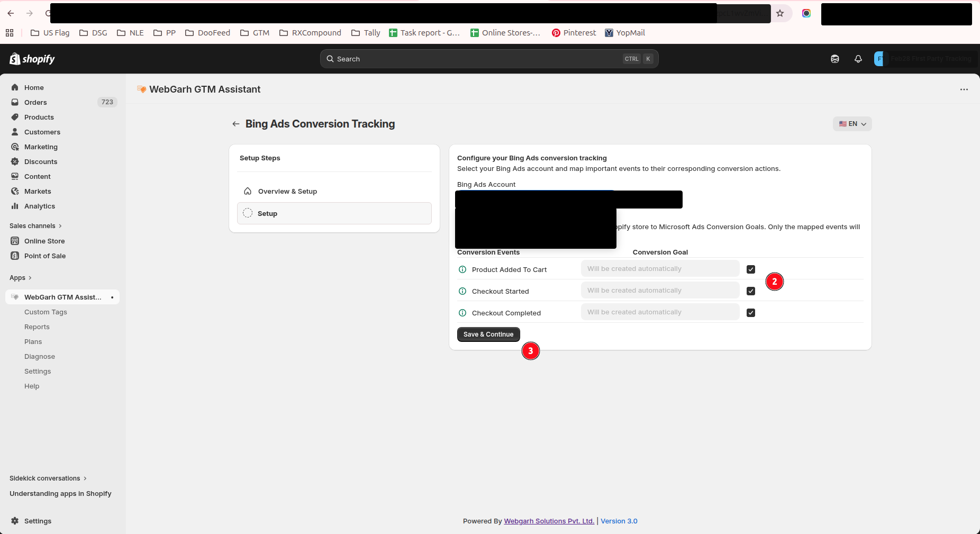
Task: Click WebGarh GTM Assistant header icon
Action: point(141,89)
